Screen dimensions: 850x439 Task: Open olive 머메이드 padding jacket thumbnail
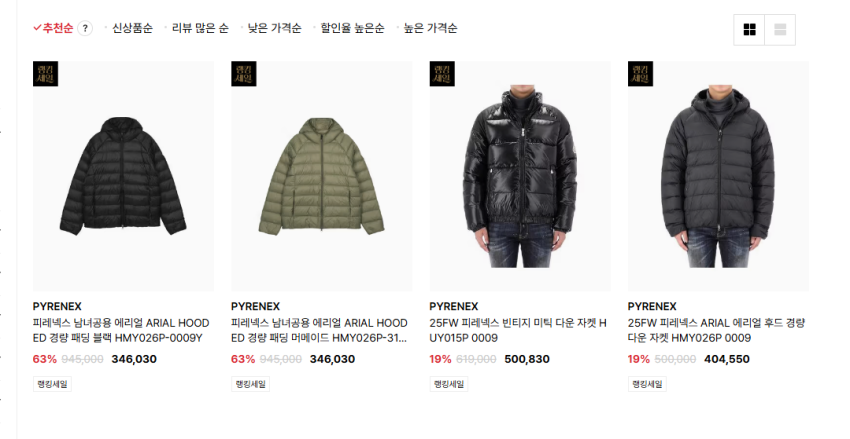(321, 176)
